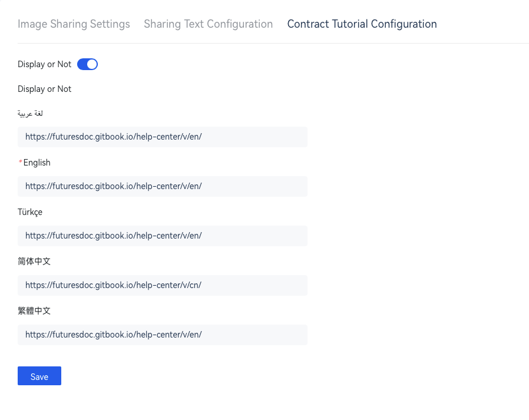Click the 繁體中文 field label

pos(34,310)
